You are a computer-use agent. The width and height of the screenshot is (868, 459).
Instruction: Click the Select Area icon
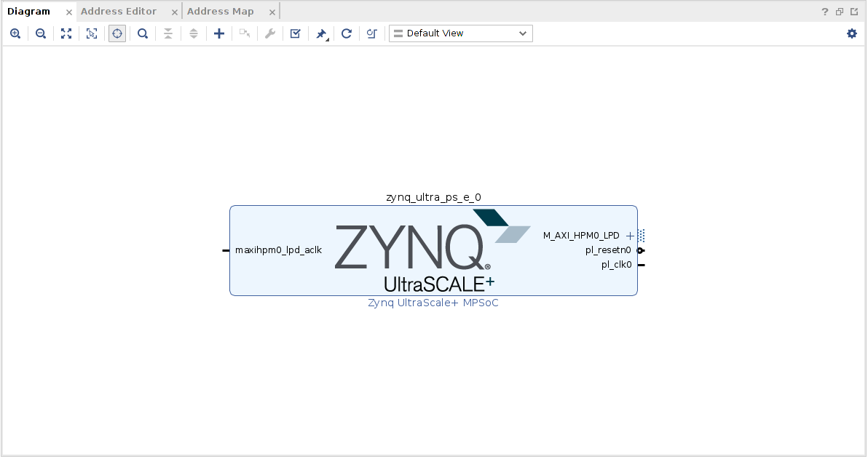[x=92, y=33]
